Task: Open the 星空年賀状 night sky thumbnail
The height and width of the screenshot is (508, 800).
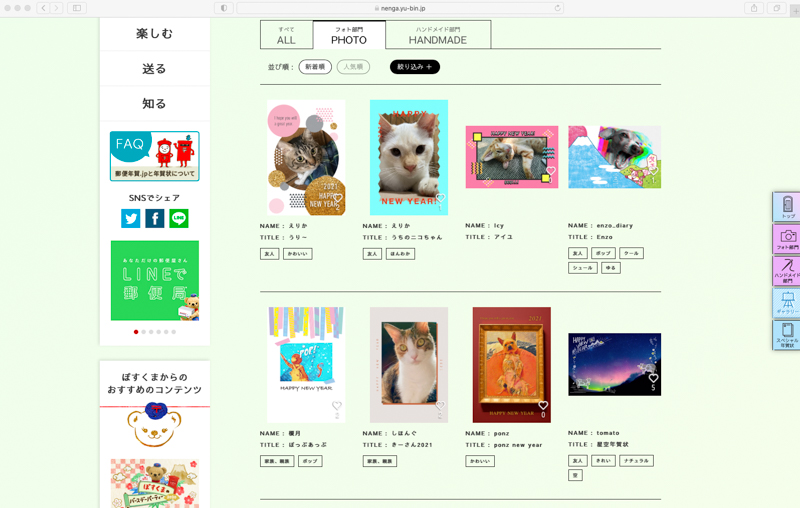Action: point(614,365)
